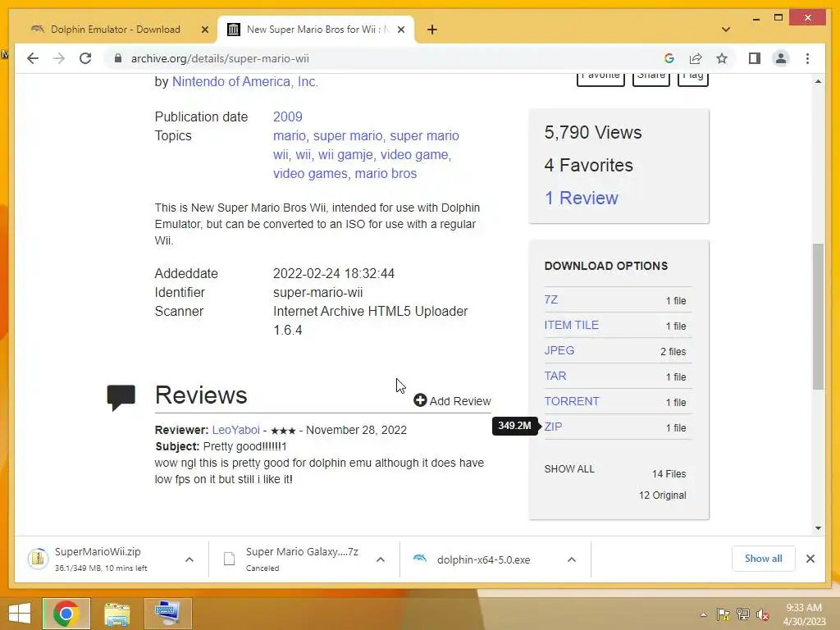The image size is (840, 630).
Task: Go back with the browser back arrow
Action: (33, 58)
